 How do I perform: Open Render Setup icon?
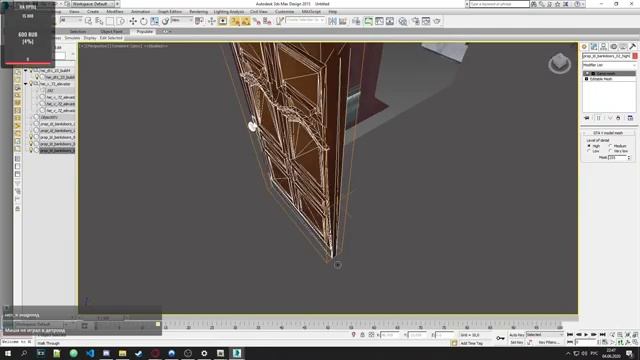[416, 21]
